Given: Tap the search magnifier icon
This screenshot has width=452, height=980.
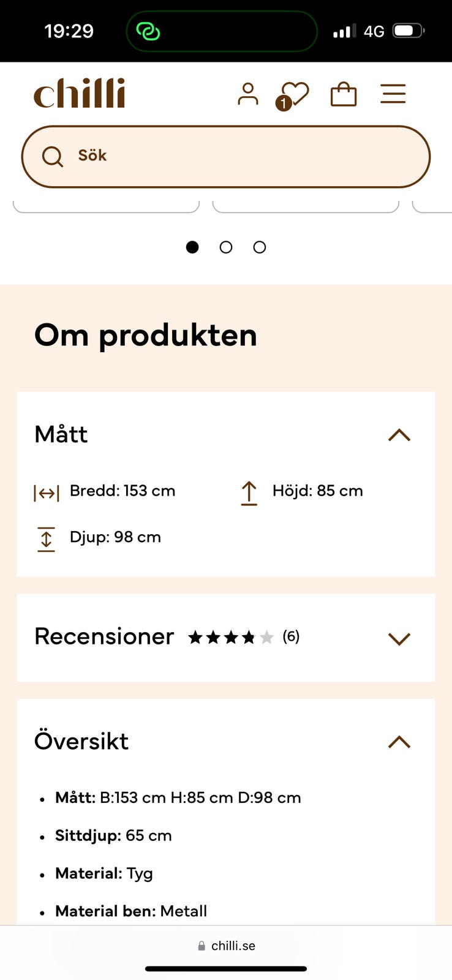Looking at the screenshot, I should click(53, 157).
